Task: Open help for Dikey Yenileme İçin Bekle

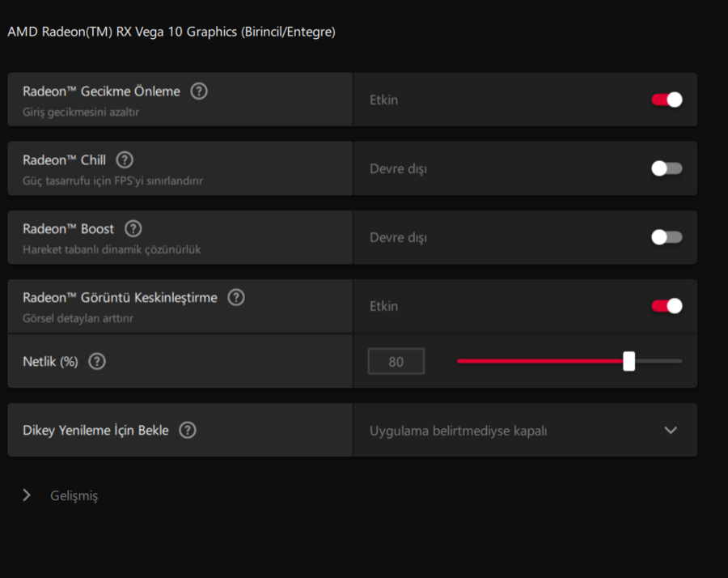Action: 188,430
